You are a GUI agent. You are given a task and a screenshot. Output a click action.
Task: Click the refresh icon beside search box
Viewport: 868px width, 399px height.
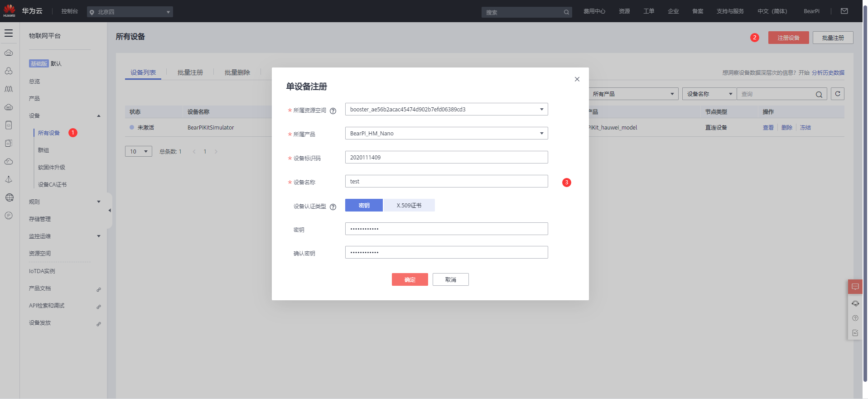coord(838,94)
